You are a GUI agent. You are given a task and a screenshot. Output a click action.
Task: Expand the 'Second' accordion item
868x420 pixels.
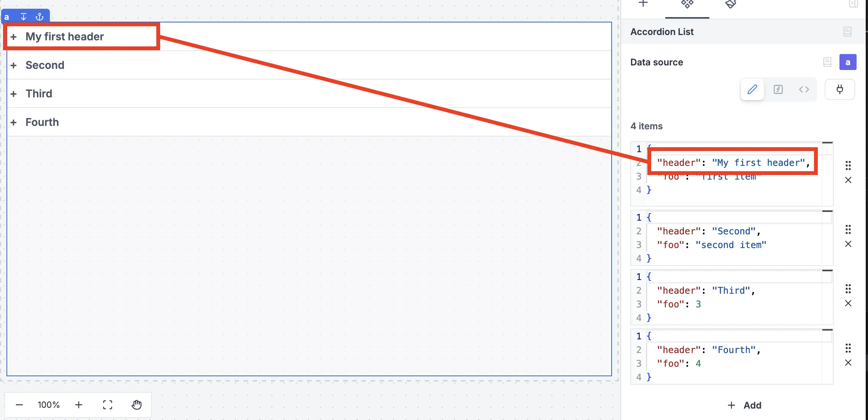click(13, 65)
